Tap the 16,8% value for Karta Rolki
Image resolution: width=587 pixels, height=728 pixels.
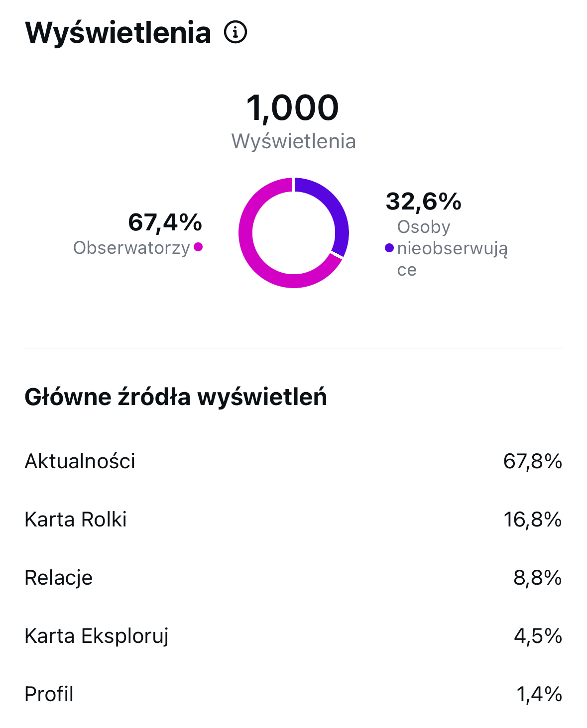(532, 520)
